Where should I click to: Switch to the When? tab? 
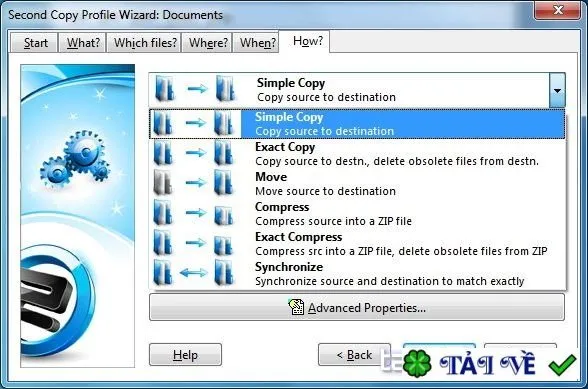tap(256, 43)
